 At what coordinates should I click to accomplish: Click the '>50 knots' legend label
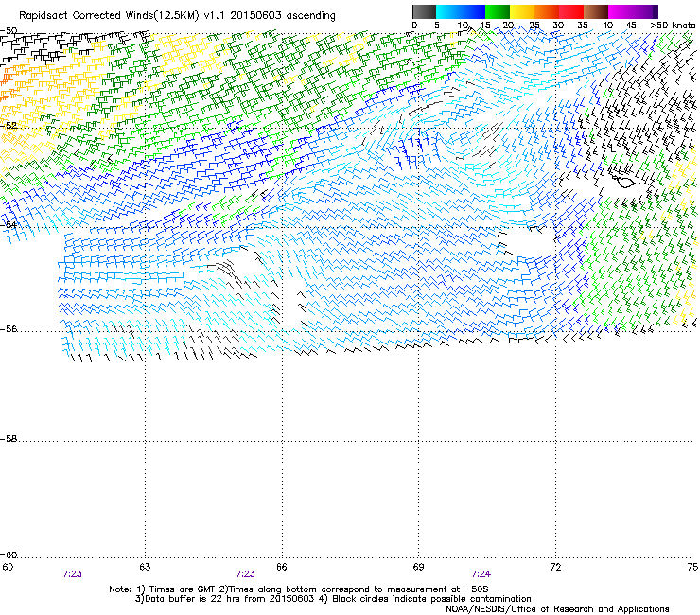coord(673,26)
